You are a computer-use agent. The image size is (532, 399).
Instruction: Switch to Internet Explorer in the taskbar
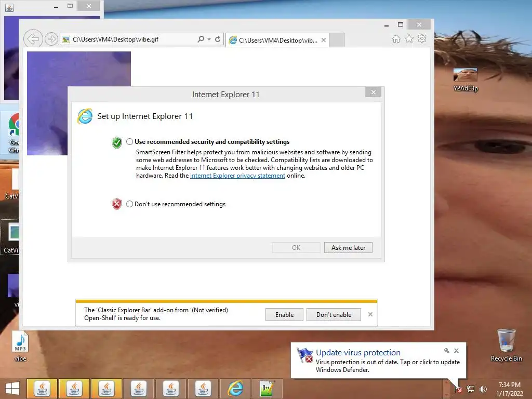235,389
